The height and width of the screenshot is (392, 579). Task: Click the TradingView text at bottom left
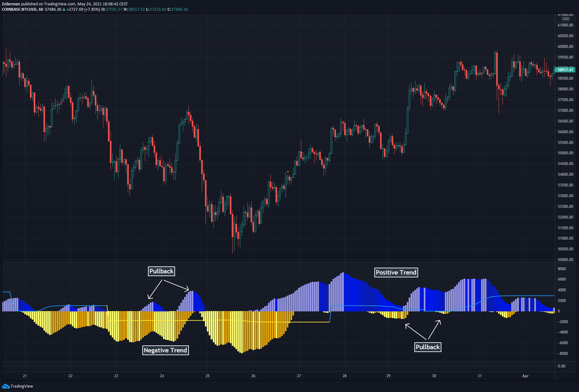[22, 386]
